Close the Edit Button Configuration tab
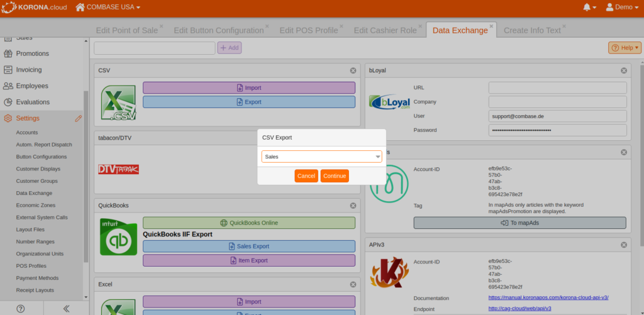 [x=267, y=26]
